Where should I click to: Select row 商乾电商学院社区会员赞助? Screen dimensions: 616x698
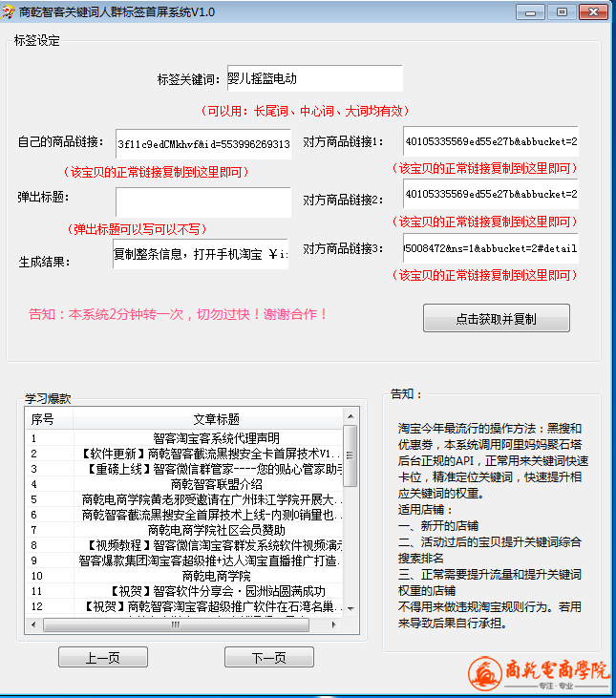tap(184, 530)
